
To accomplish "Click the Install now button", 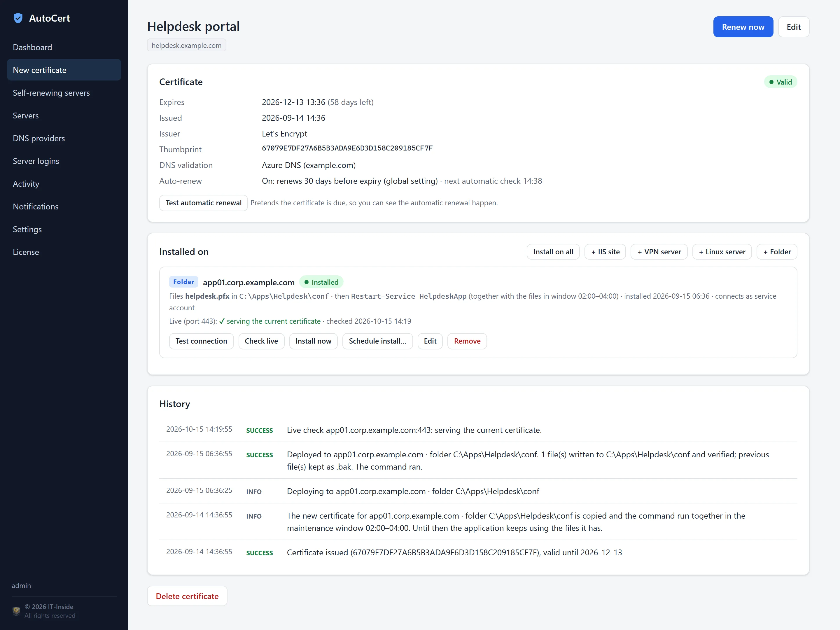I will (x=313, y=341).
